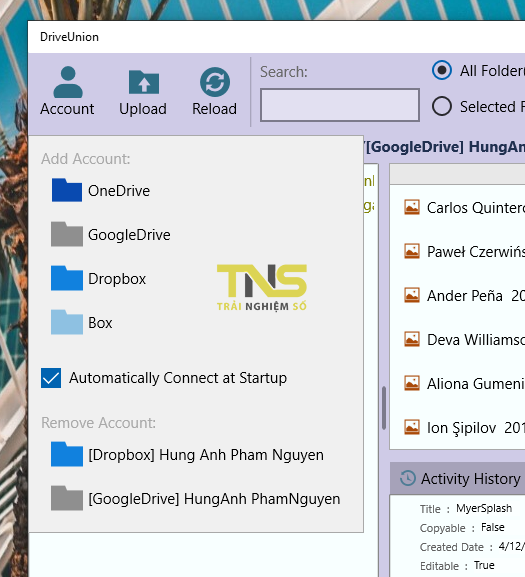Click the Reload circular arrows icon
Image resolution: width=525 pixels, height=577 pixels.
click(215, 82)
